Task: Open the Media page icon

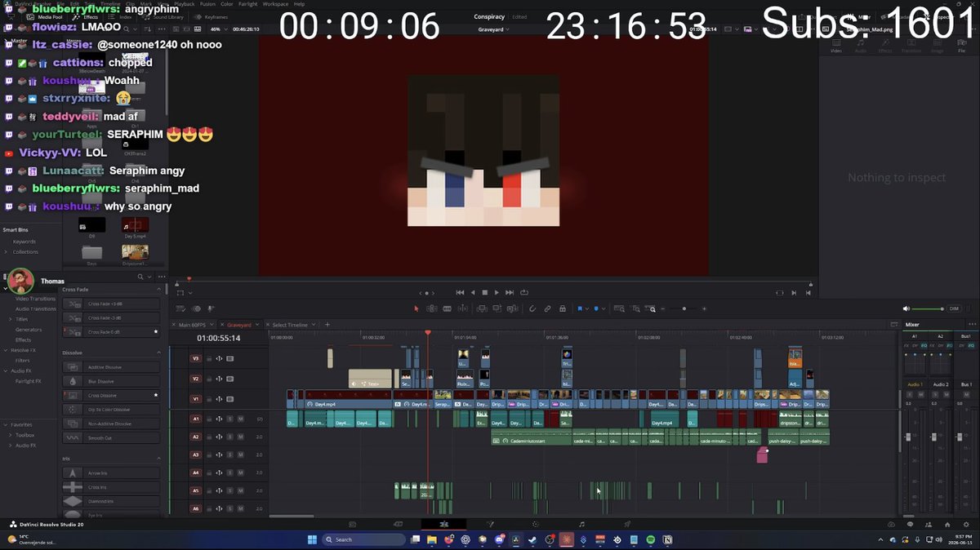Action: 353,524
